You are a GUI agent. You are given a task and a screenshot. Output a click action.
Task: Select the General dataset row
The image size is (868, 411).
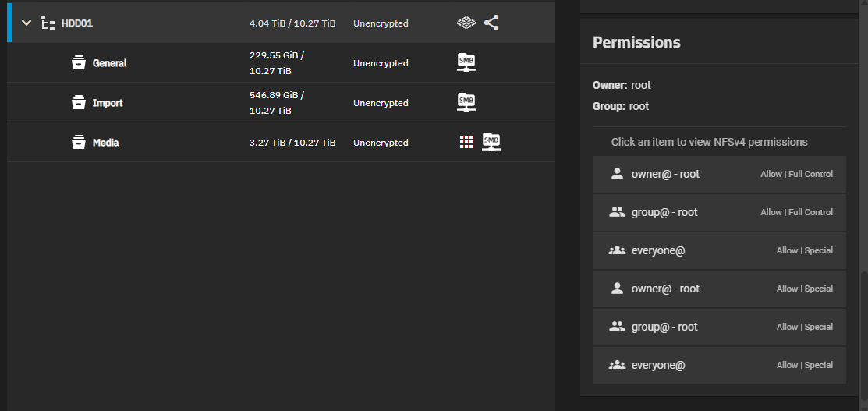pos(282,62)
